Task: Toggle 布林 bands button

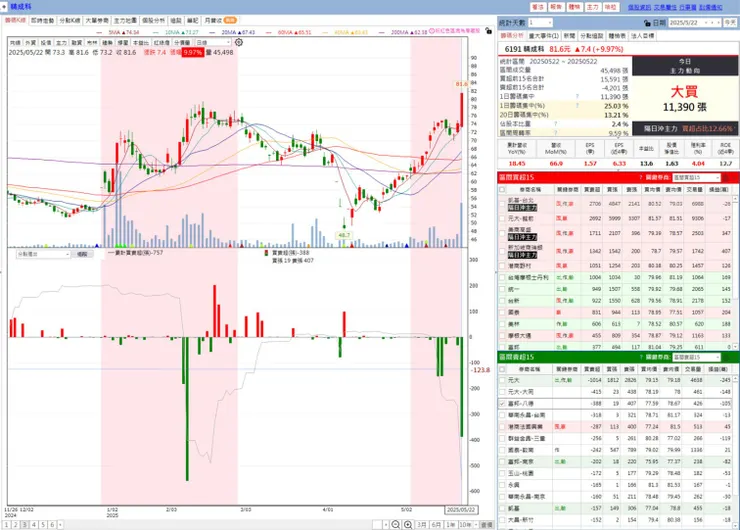Action: (x=92, y=42)
